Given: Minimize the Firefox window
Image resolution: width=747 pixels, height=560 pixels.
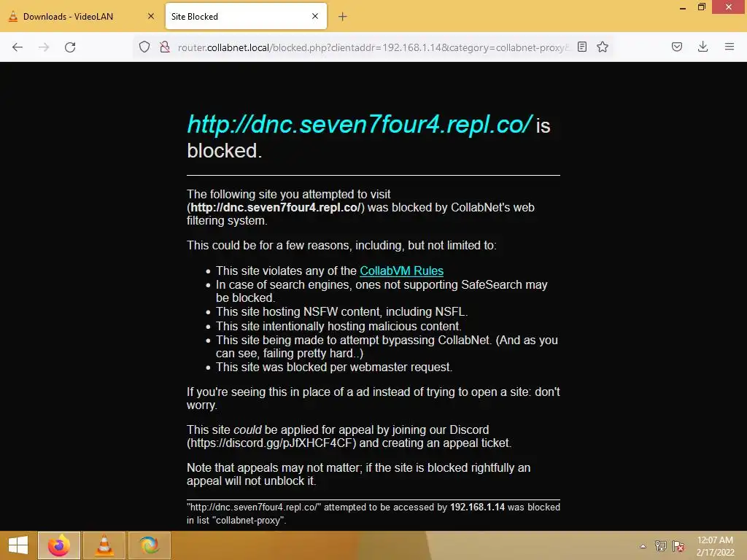Looking at the screenshot, I should coord(682,7).
